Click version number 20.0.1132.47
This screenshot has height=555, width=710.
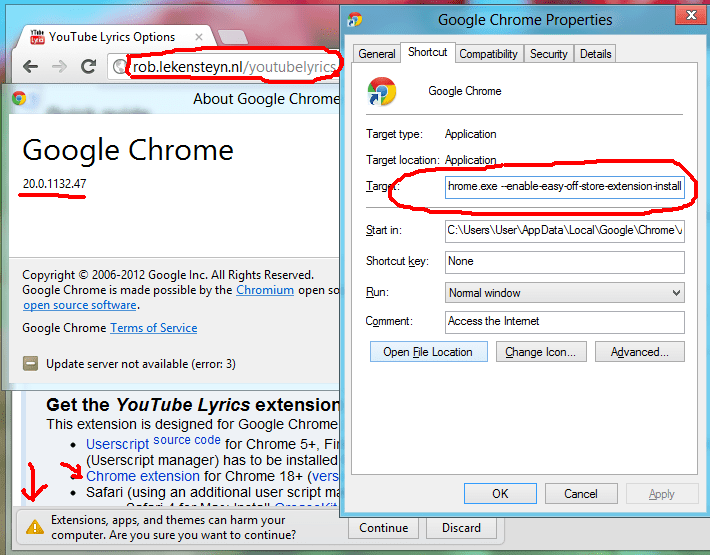coord(54,184)
